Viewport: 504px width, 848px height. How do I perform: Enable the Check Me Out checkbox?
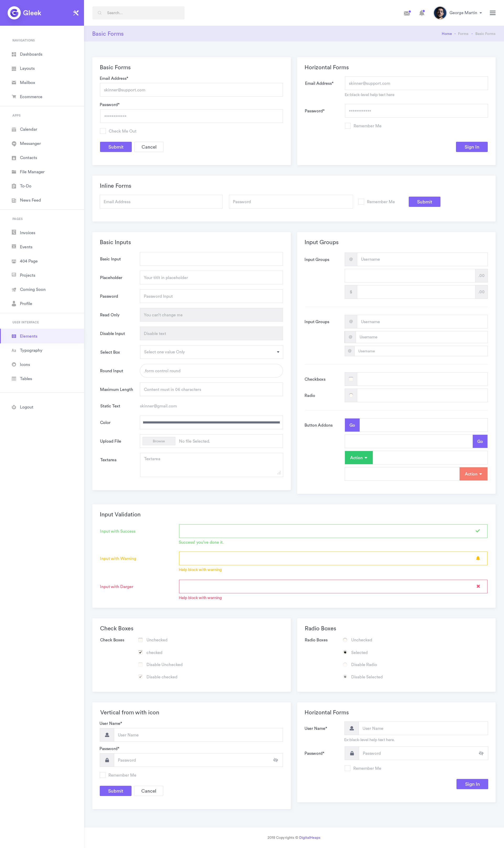[x=103, y=131]
